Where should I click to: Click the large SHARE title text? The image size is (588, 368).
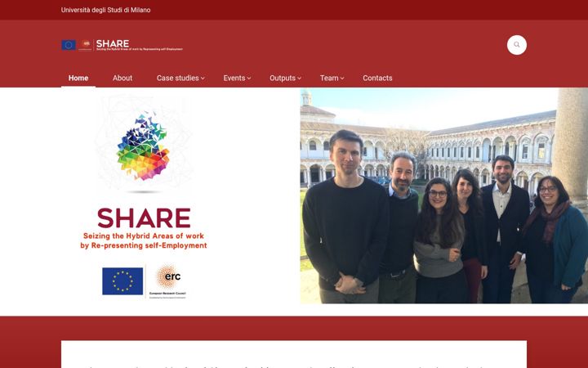144,218
